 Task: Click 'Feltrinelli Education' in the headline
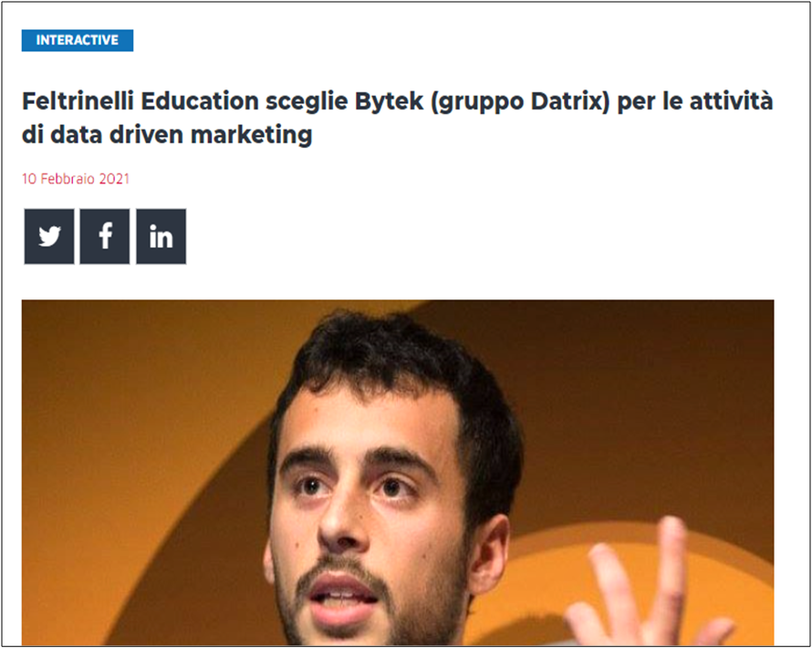click(141, 101)
